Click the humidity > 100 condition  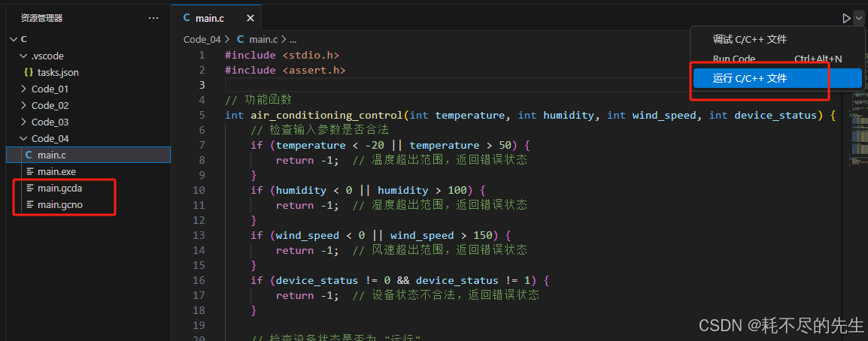pos(423,190)
